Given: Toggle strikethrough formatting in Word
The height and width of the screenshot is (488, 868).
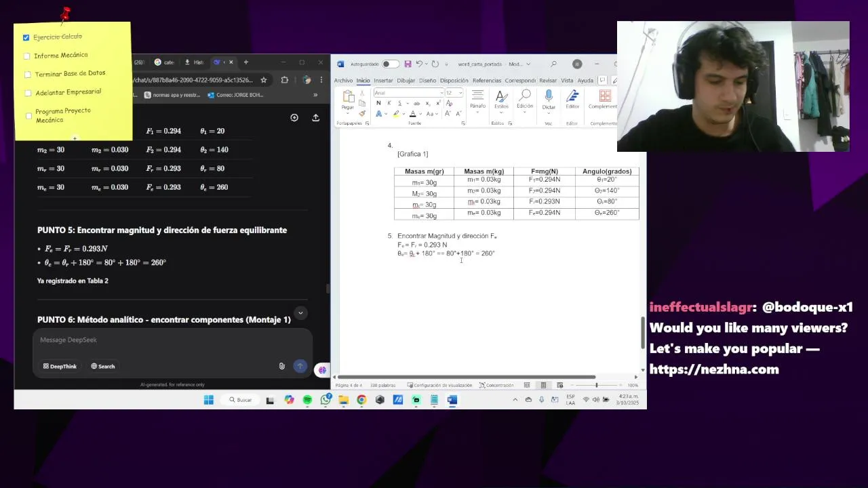Looking at the screenshot, I should point(416,103).
